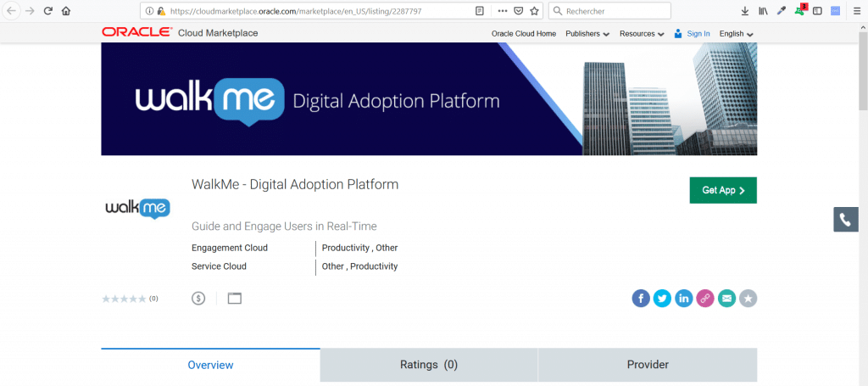Save page to Pocket
868x386 pixels.
point(518,10)
